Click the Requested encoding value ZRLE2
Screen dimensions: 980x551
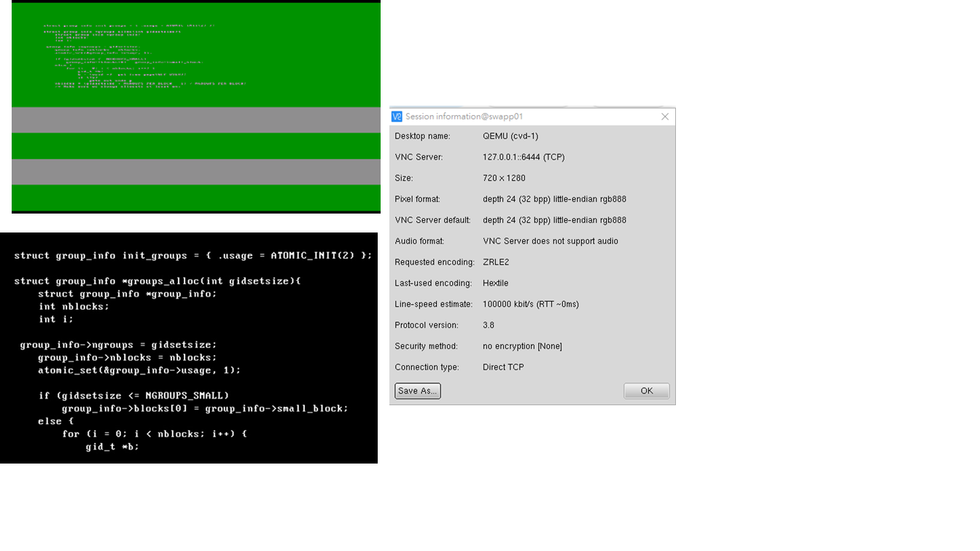coord(496,262)
